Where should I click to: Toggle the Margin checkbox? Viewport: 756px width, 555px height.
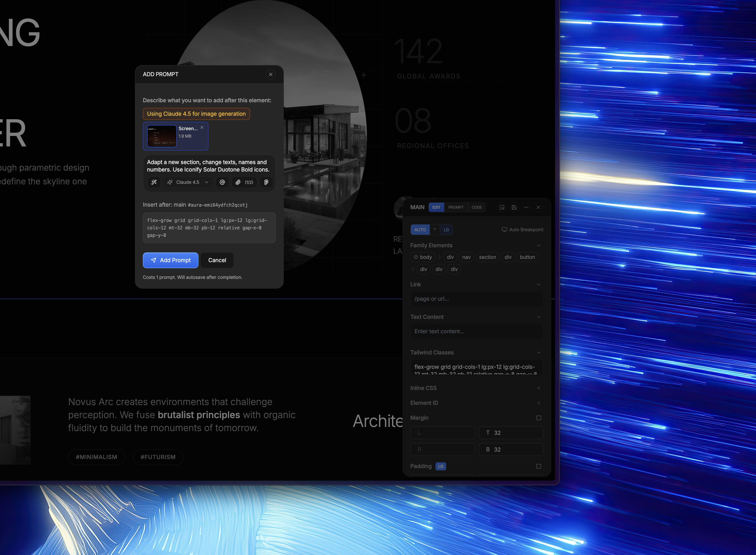tap(539, 418)
